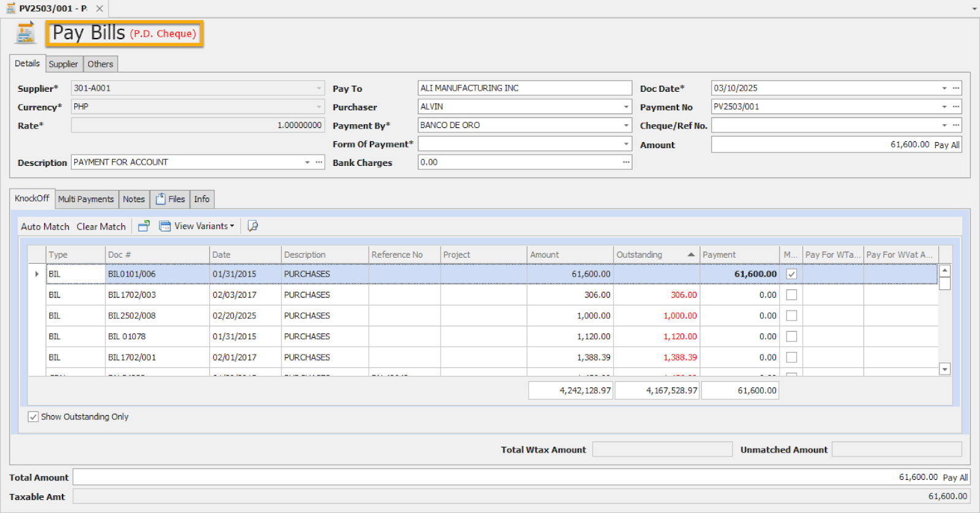The height and width of the screenshot is (513, 980).
Task: Click the grid scrollbar up arrow
Action: (945, 271)
